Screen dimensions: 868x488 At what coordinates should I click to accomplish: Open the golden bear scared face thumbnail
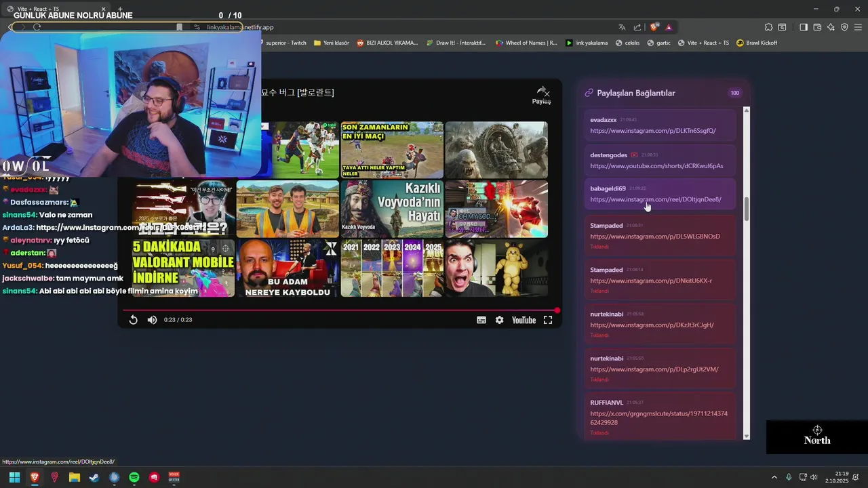(x=496, y=268)
